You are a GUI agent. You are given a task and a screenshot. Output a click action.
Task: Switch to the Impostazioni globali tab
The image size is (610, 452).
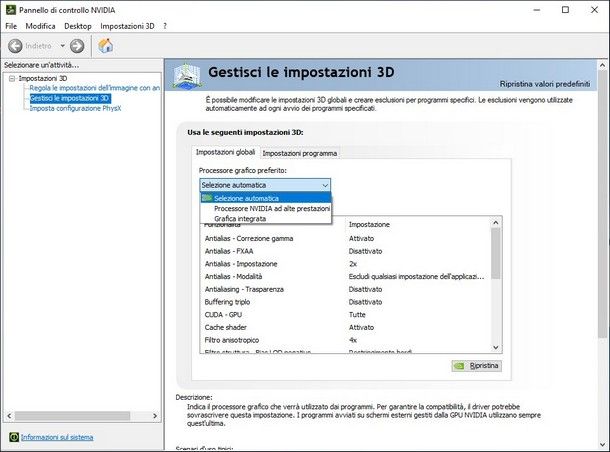[x=226, y=152]
